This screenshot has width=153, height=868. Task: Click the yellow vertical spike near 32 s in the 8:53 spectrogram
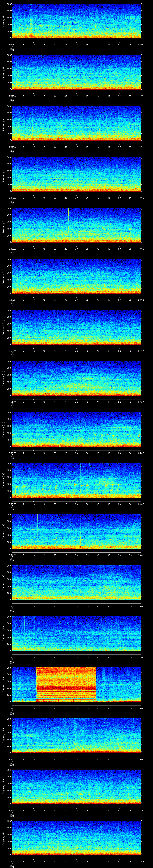point(81,478)
